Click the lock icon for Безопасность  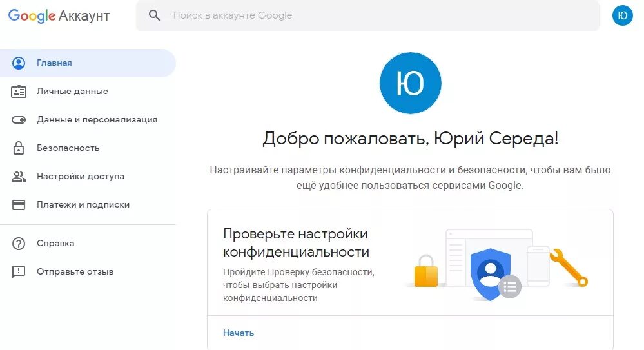coord(19,148)
